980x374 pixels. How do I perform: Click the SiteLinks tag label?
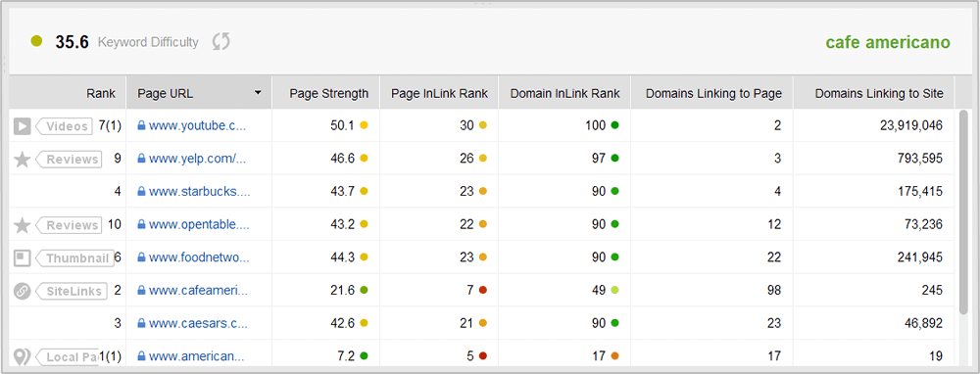click(71, 291)
